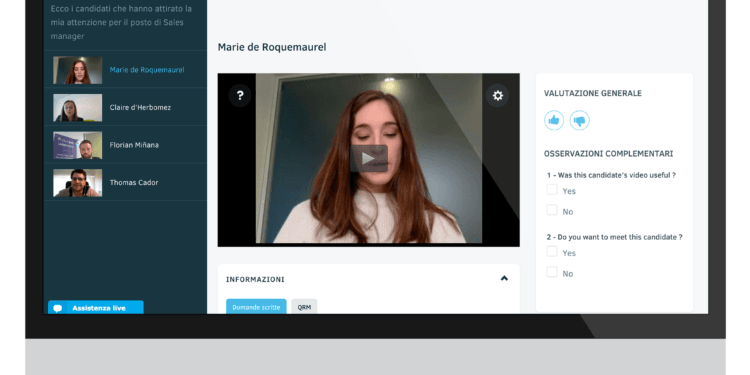The width and height of the screenshot is (750, 375).
Task: Select candidate Marie de Roquemaurel in sidebar
Action: tap(125, 70)
